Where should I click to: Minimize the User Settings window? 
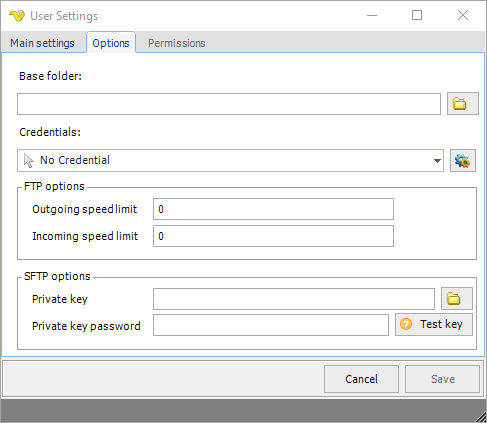tap(372, 15)
